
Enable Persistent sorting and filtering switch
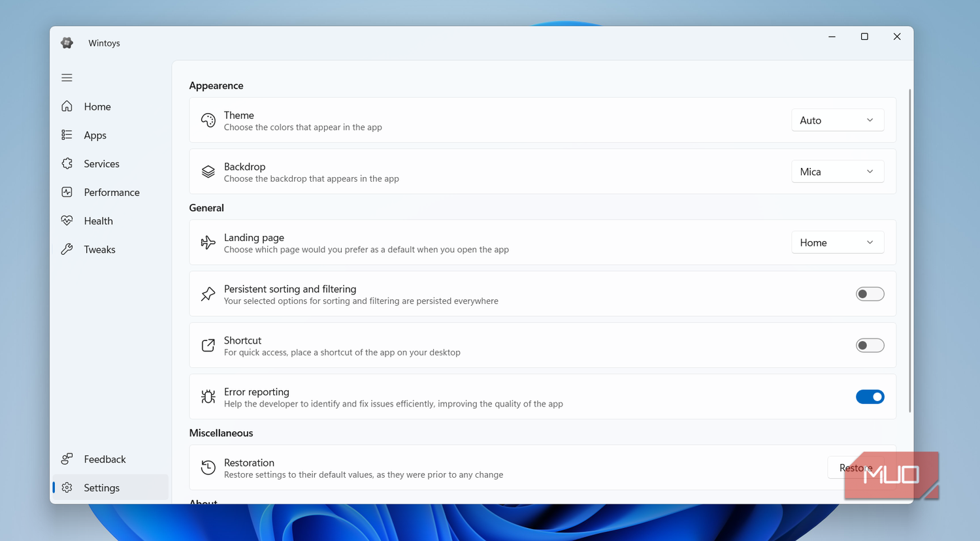(870, 294)
